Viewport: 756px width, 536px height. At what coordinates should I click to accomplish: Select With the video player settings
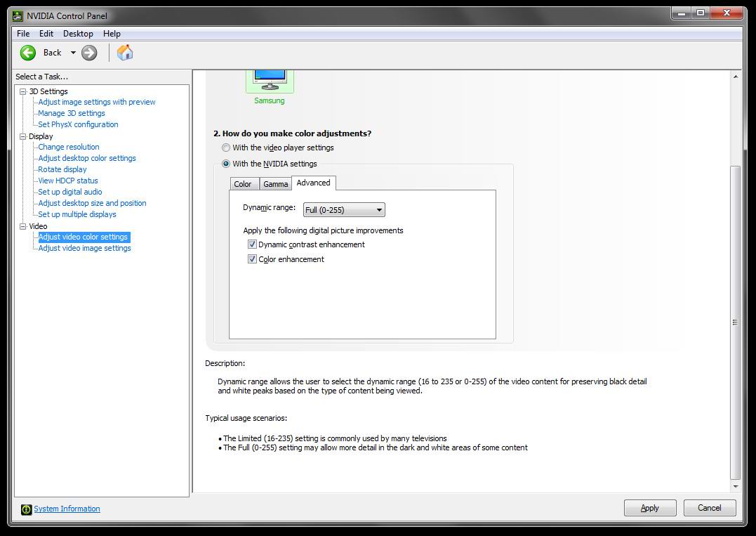coord(226,148)
